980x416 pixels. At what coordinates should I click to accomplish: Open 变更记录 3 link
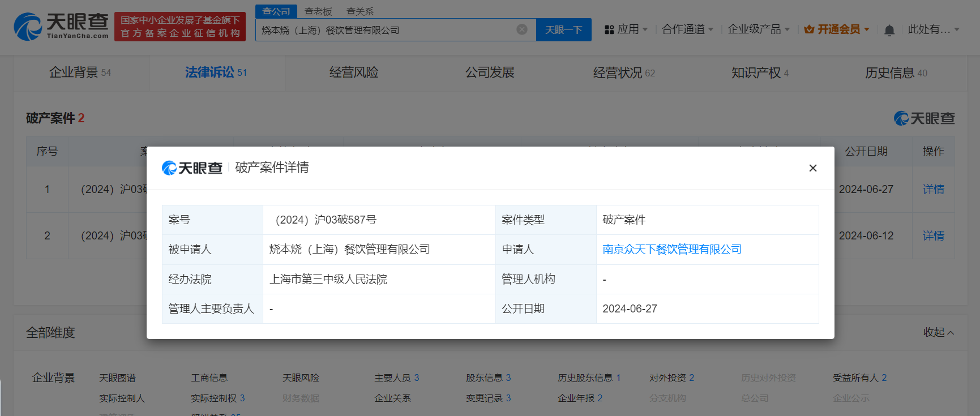[488, 398]
